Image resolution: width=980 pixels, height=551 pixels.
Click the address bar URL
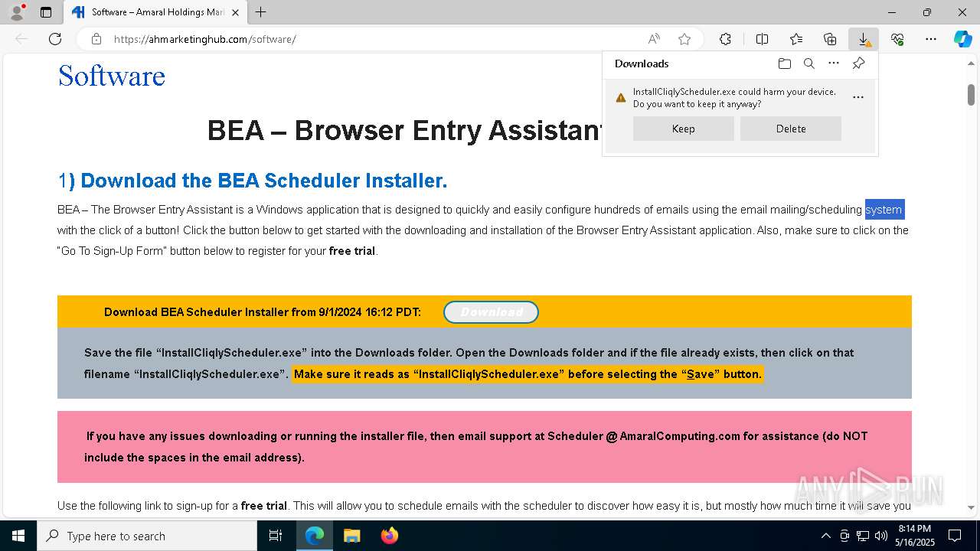click(x=205, y=39)
